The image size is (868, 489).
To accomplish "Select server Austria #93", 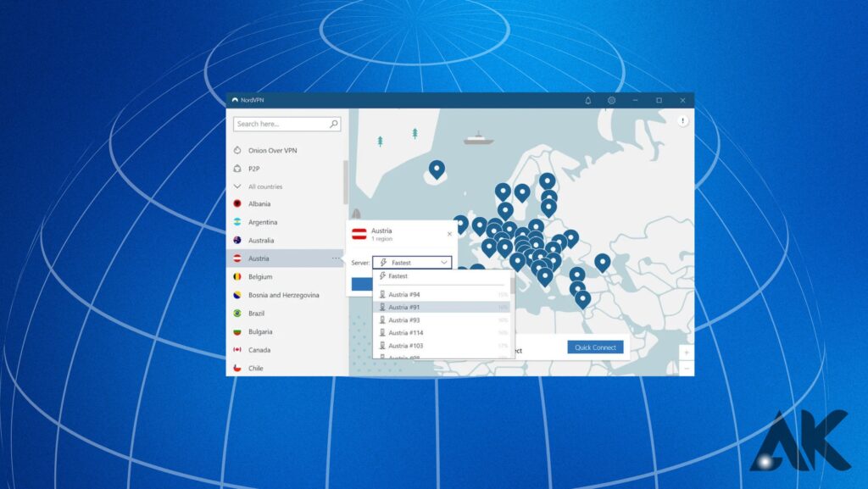I will pos(441,320).
